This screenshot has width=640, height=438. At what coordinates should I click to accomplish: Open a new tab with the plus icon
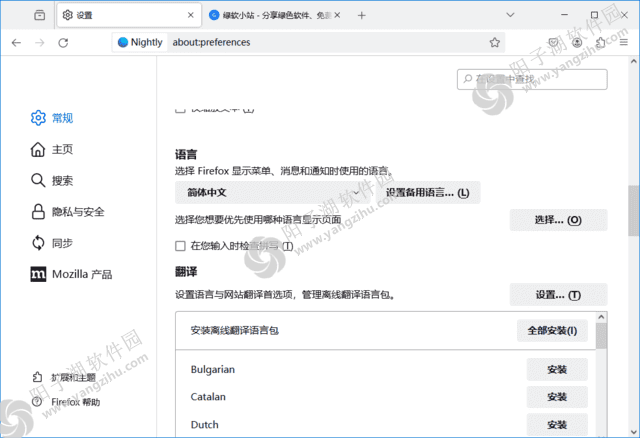362,16
